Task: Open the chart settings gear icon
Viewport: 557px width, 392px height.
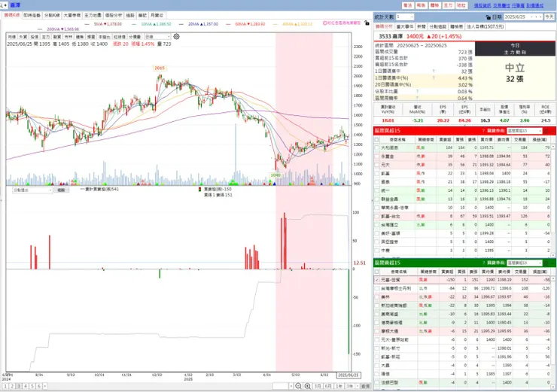Action: 176,36
